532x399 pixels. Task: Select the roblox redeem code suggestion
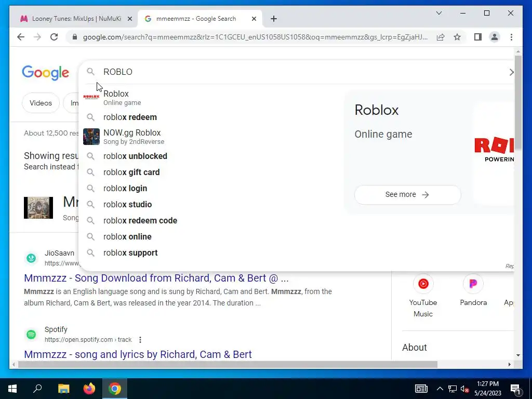pos(210,220)
